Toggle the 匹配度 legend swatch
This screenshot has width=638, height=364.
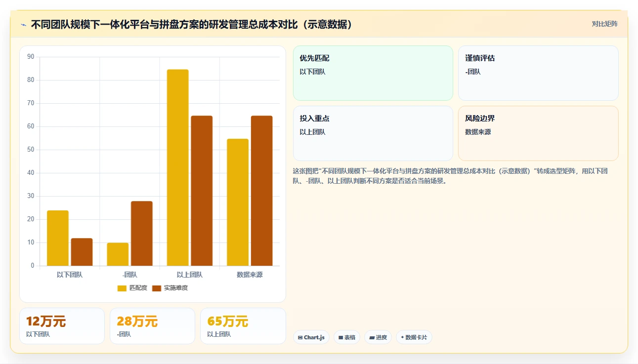click(122, 288)
